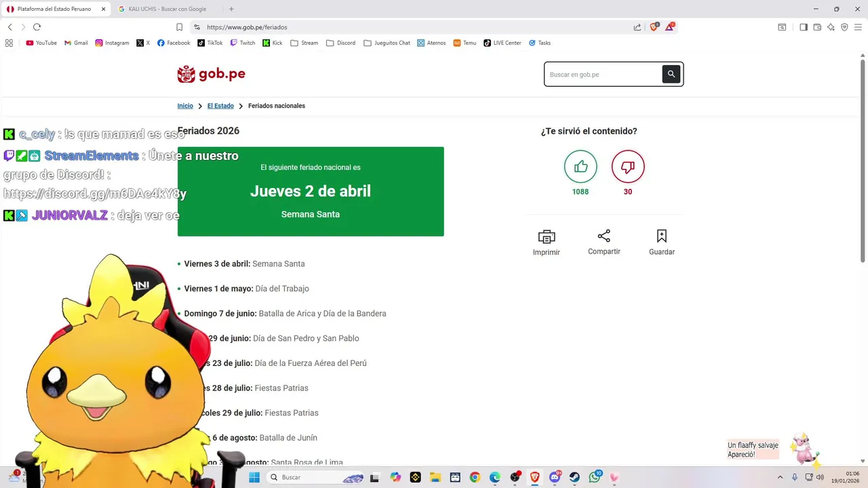Click the volume icon in system tray
This screenshot has height=488, width=868.
pyautogui.click(x=821, y=477)
